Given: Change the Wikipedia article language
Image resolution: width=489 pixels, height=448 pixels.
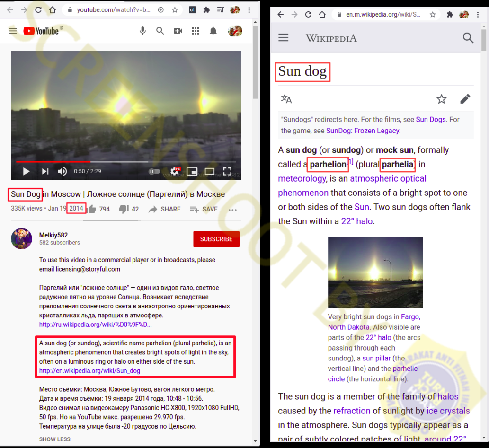Looking at the screenshot, I should [x=286, y=99].
